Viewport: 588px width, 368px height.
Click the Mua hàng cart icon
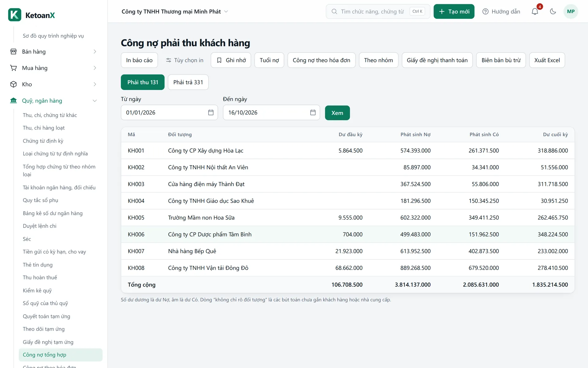(13, 68)
